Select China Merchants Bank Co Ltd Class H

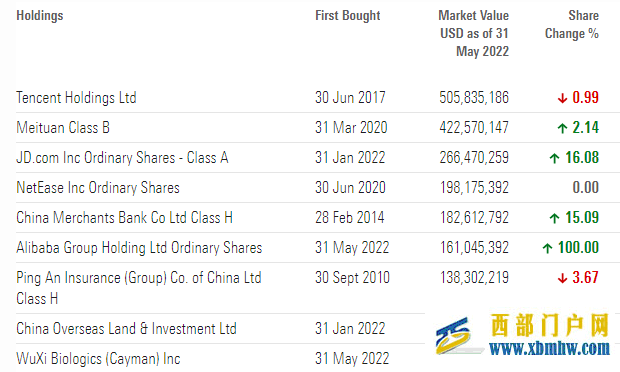tap(124, 217)
